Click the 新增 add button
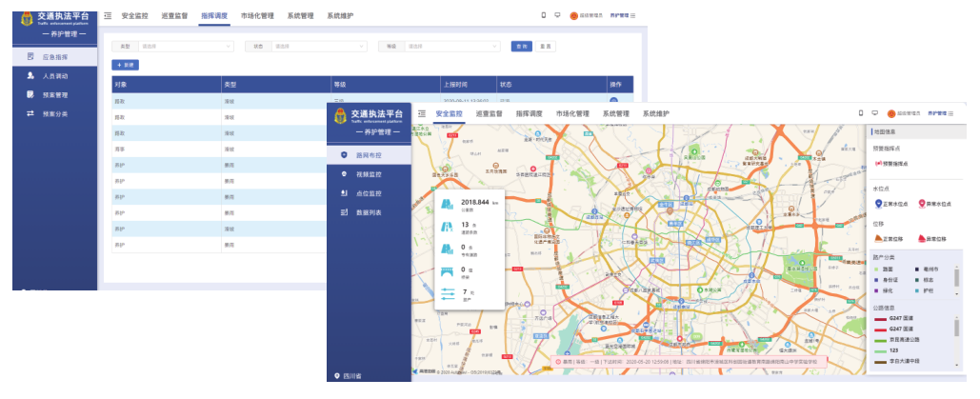The image size is (980, 399). pyautogui.click(x=126, y=65)
